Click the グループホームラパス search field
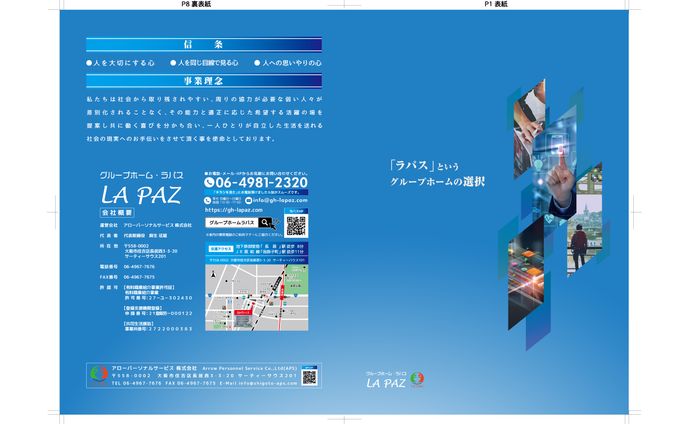The height and width of the screenshot is (424, 688). 232,223
